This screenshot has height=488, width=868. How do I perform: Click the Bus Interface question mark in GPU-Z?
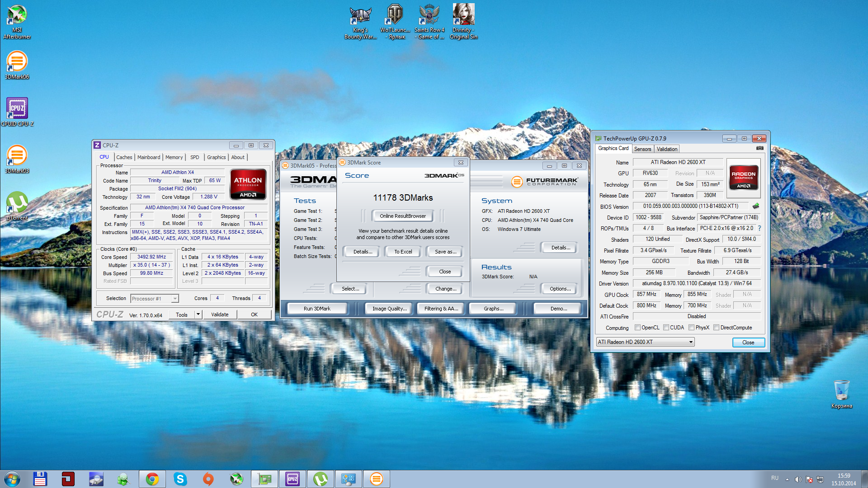coord(759,228)
